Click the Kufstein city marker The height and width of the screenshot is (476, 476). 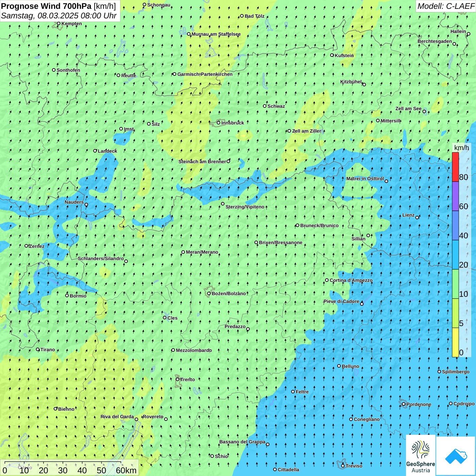332,55
